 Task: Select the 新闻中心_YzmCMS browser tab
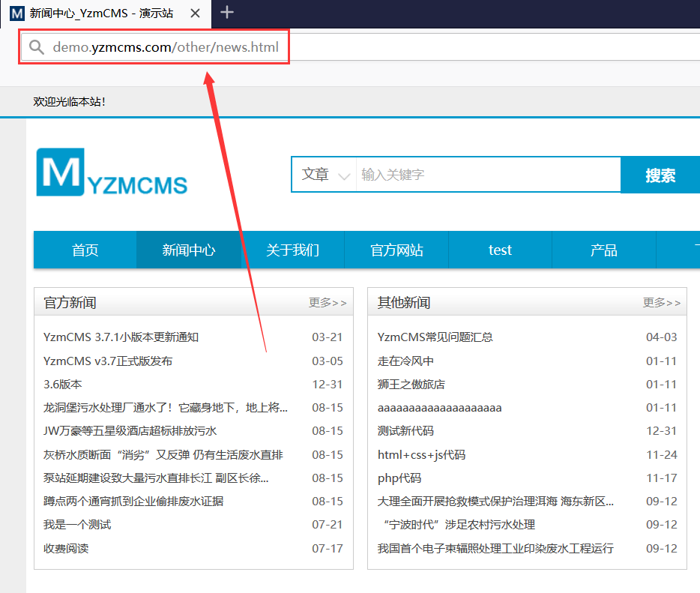click(106, 13)
